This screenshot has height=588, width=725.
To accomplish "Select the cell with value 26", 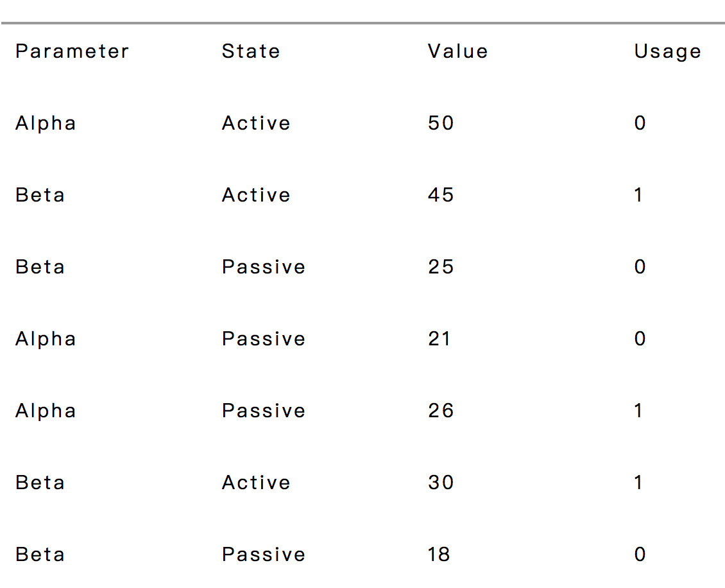I will (x=441, y=411).
